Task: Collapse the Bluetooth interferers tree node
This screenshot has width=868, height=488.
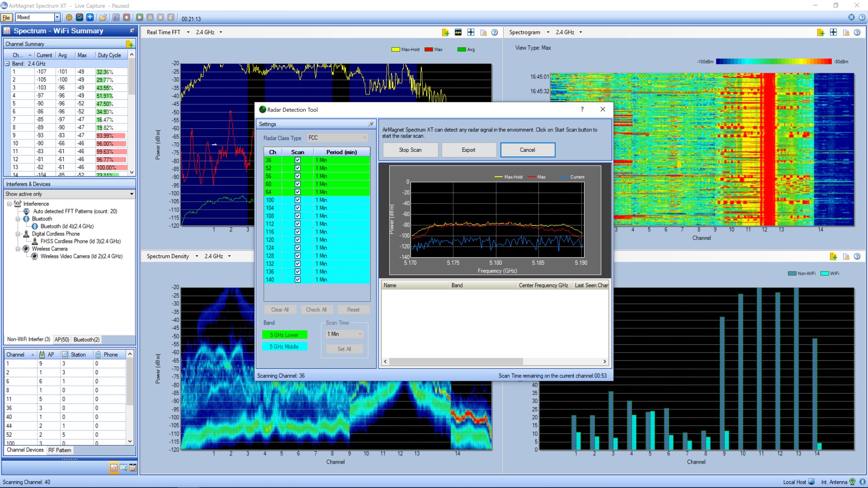Action: [x=18, y=219]
